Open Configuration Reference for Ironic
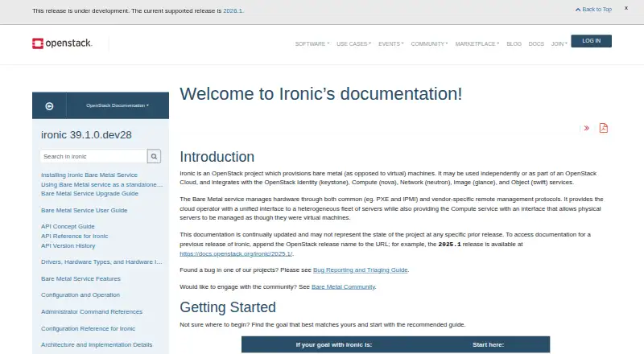Image resolution: width=644 pixels, height=354 pixels. pyautogui.click(x=88, y=328)
